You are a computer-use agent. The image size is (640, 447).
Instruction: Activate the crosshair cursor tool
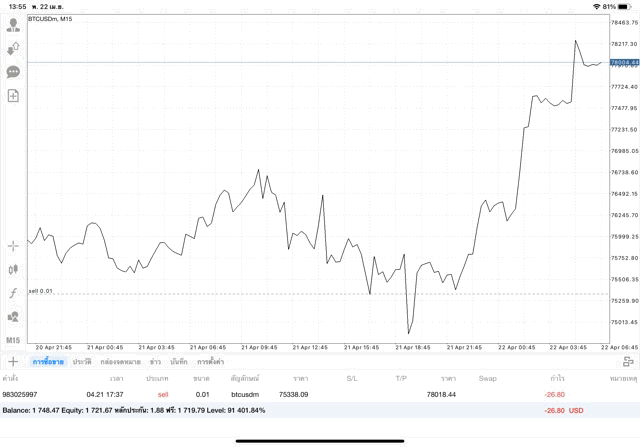tap(13, 245)
